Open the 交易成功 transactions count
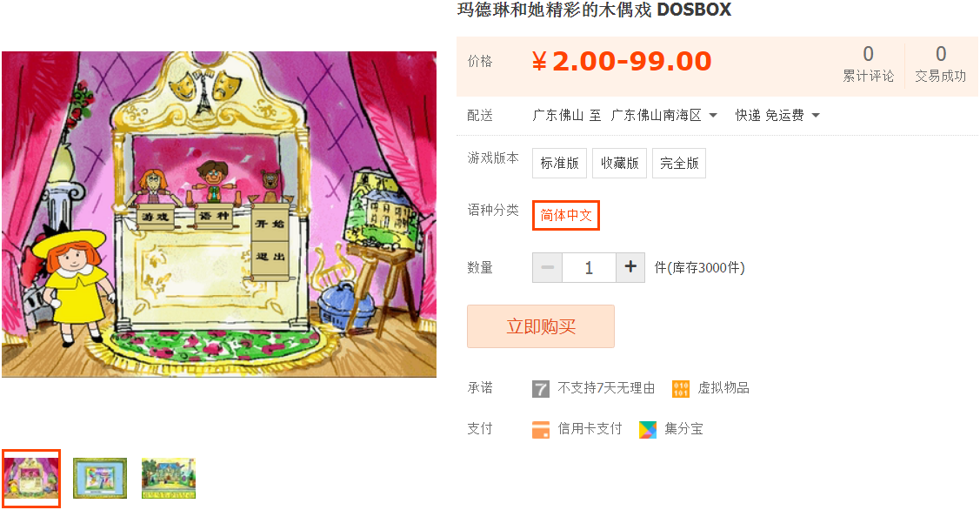The height and width of the screenshot is (510, 980). [941, 64]
